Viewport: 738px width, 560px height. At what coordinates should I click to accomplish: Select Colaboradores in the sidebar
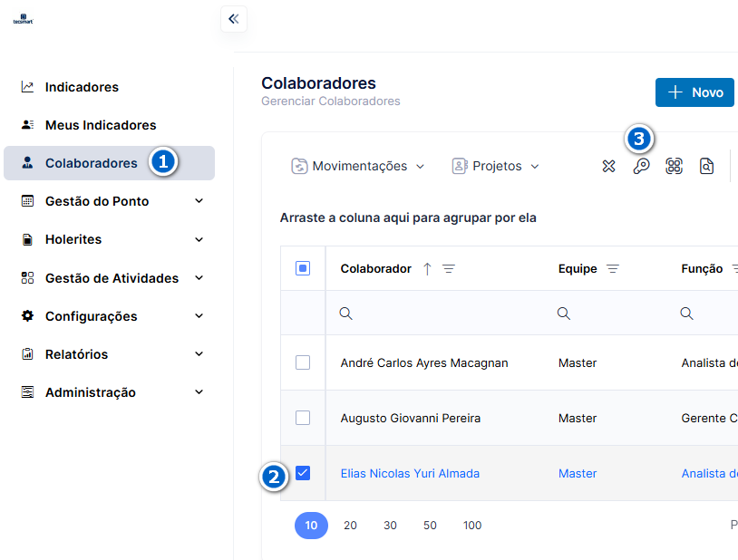pyautogui.click(x=109, y=163)
